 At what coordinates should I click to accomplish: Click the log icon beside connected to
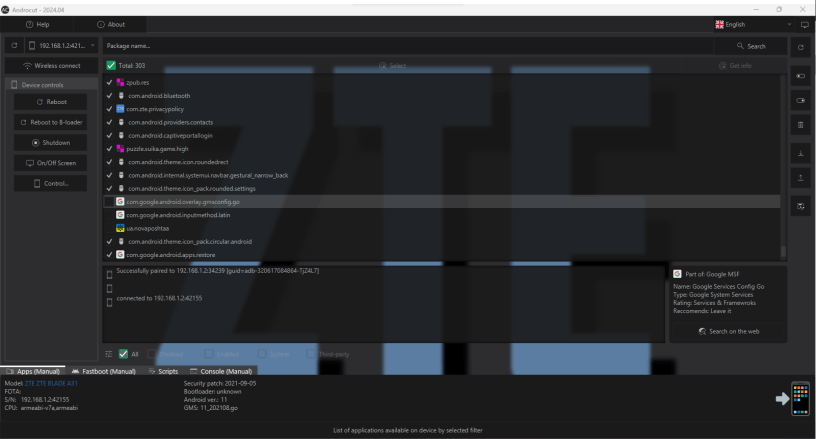coord(109,302)
